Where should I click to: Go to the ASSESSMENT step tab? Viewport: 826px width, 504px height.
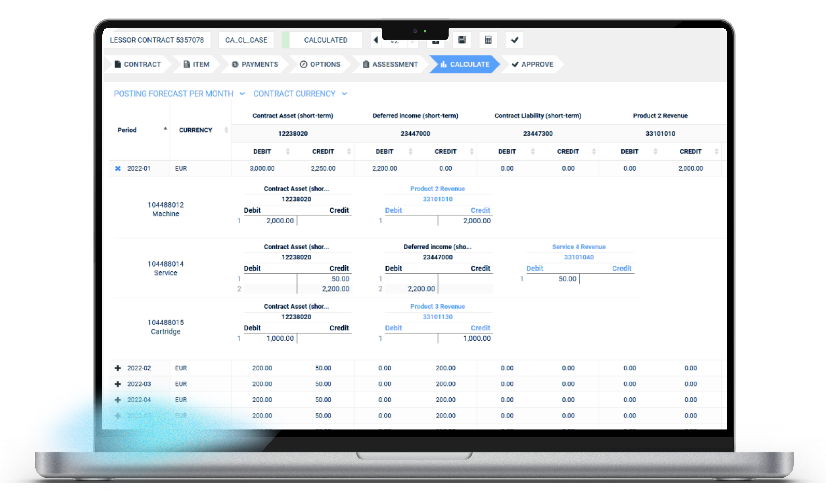[390, 64]
